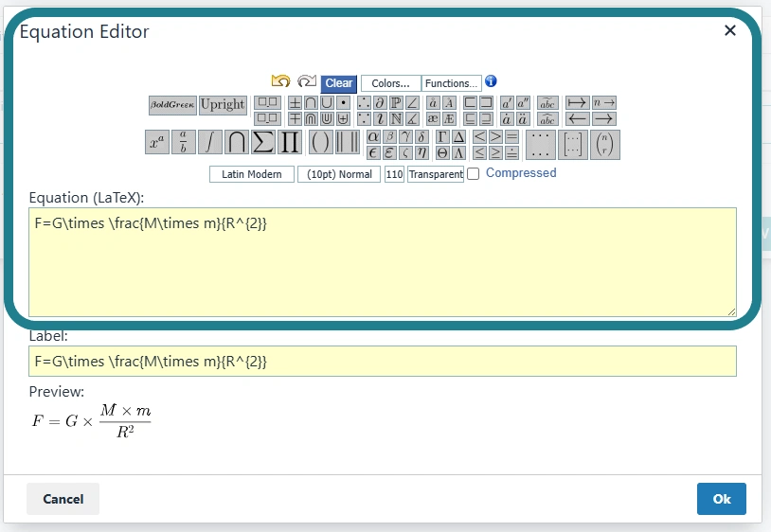Screen dimensions: 771x532
Task: Insert the leftwards arrow symbol
Action: 577,118
